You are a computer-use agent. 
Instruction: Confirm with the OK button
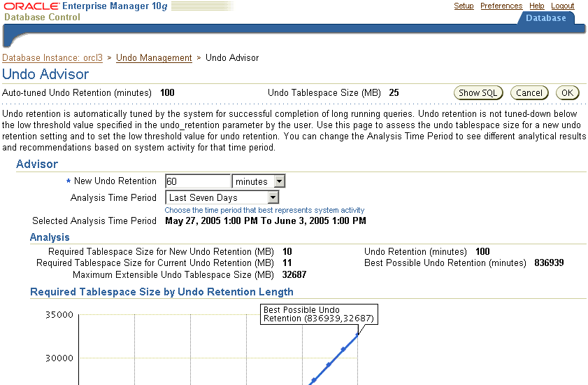[x=567, y=93]
